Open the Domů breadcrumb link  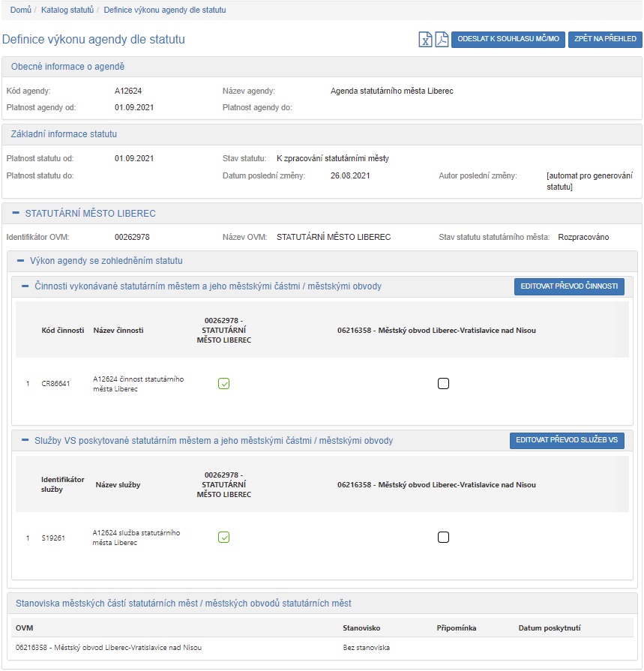(20, 10)
